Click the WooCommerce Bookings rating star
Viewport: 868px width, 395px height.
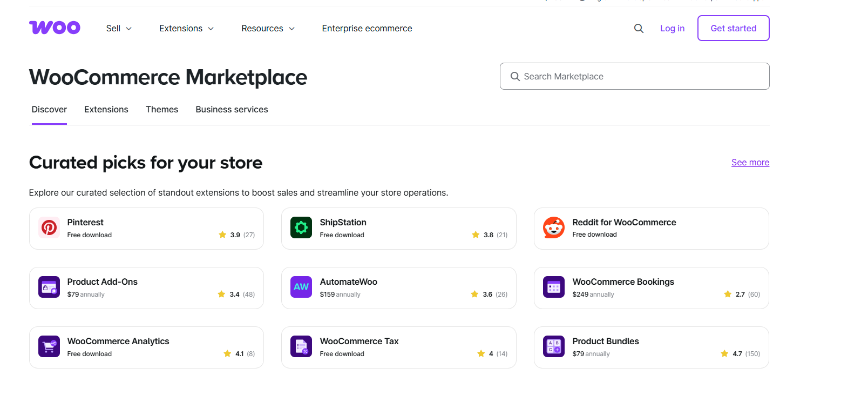728,294
